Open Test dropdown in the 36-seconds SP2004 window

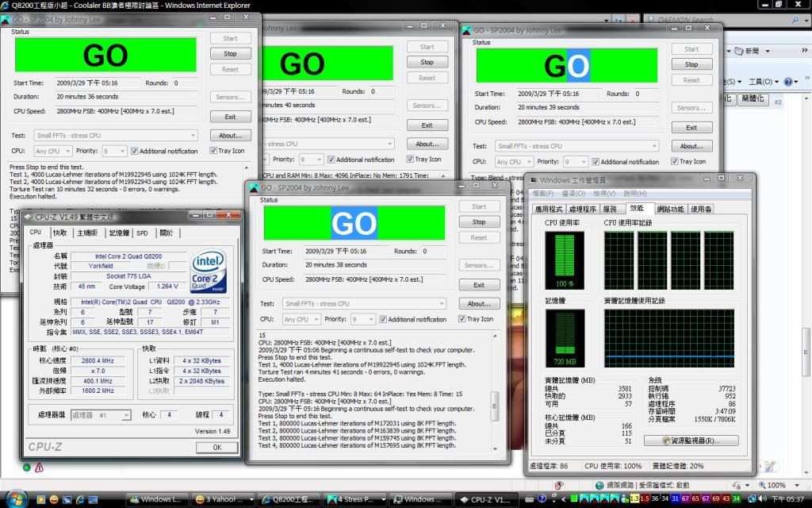[116, 135]
